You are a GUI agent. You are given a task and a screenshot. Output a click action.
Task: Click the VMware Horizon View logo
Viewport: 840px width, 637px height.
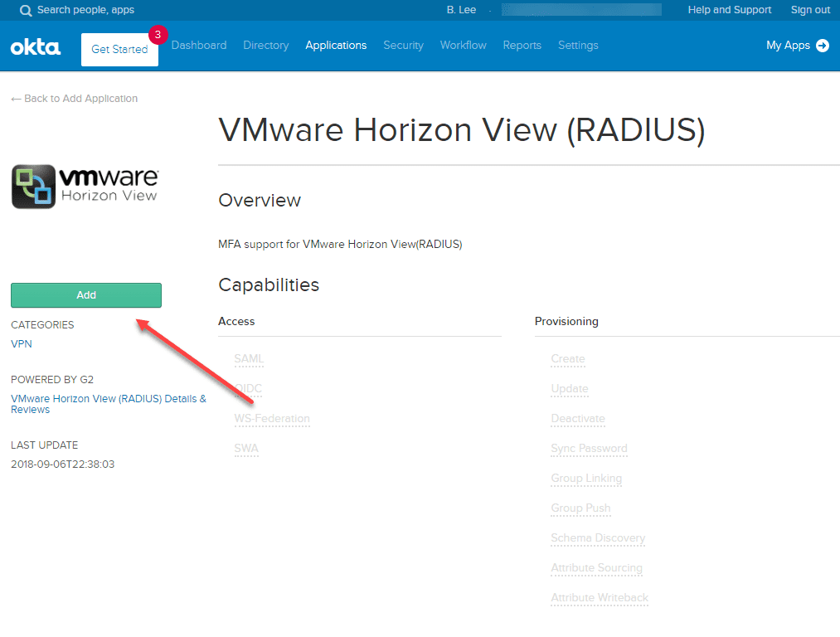coord(85,187)
